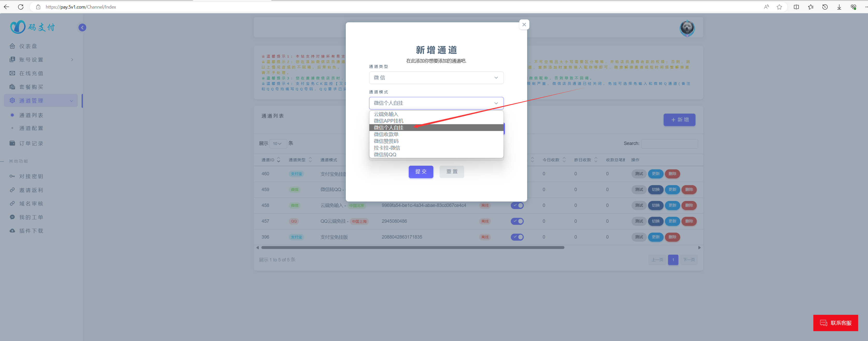The width and height of the screenshot is (868, 341).
Task: Toggle switch for channel 458
Action: click(517, 205)
